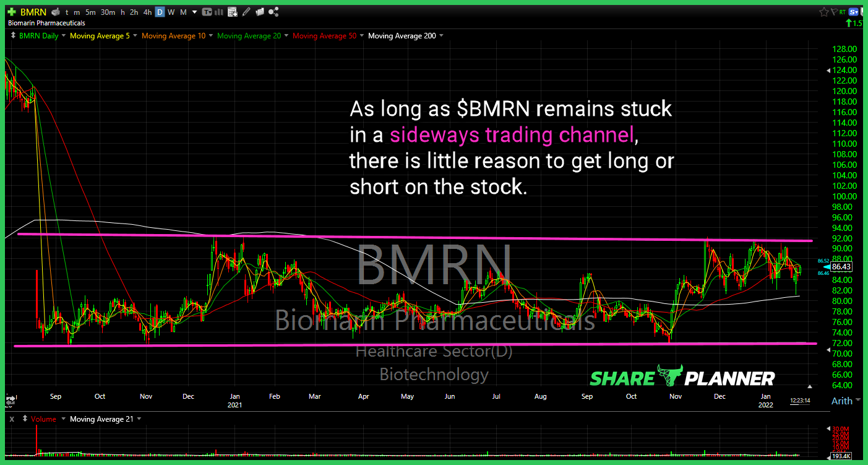This screenshot has width=868, height=465.
Task: Close the volume pane with x
Action: (x=12, y=419)
